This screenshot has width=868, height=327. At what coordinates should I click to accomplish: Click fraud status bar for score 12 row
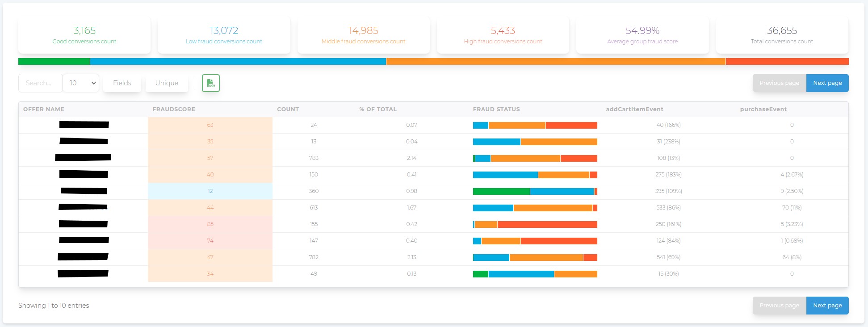click(x=535, y=192)
